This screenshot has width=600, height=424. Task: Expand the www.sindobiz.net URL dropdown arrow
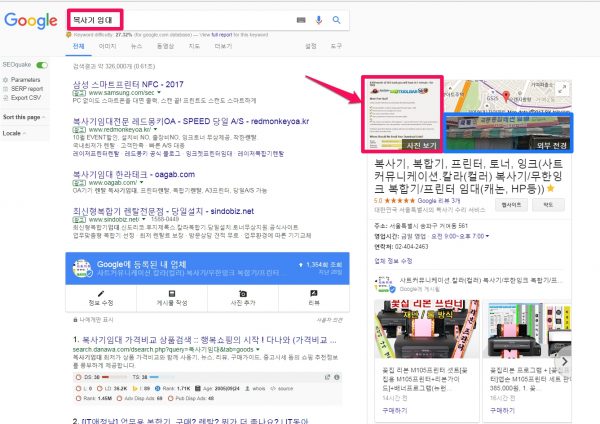pos(144,220)
